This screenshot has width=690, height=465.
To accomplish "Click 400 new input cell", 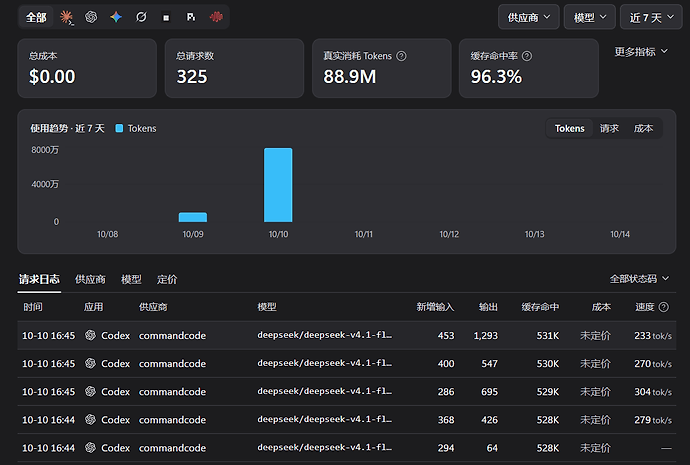I will coord(446,364).
